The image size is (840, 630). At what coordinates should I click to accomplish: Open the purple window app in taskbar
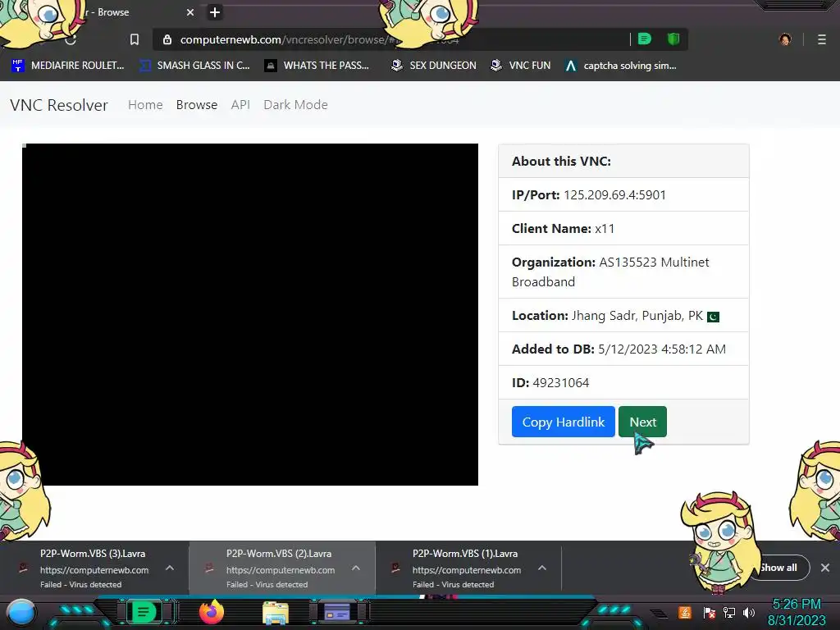pyautogui.click(x=337, y=612)
